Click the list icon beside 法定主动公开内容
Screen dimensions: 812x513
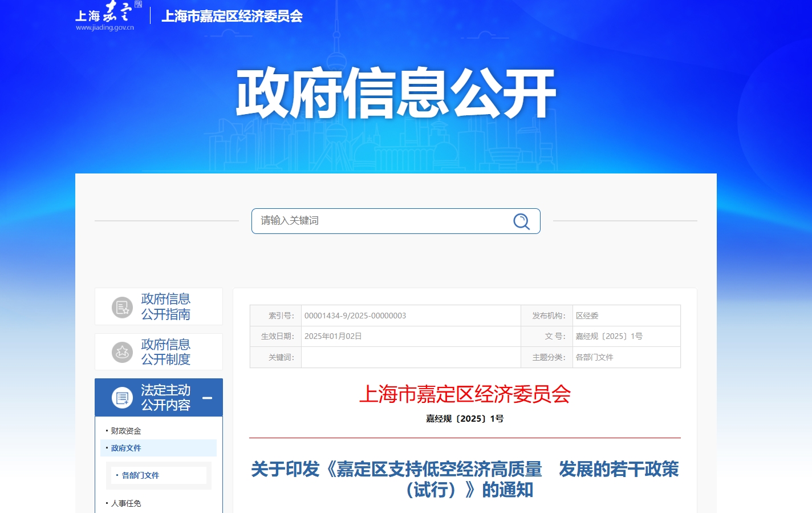[121, 397]
